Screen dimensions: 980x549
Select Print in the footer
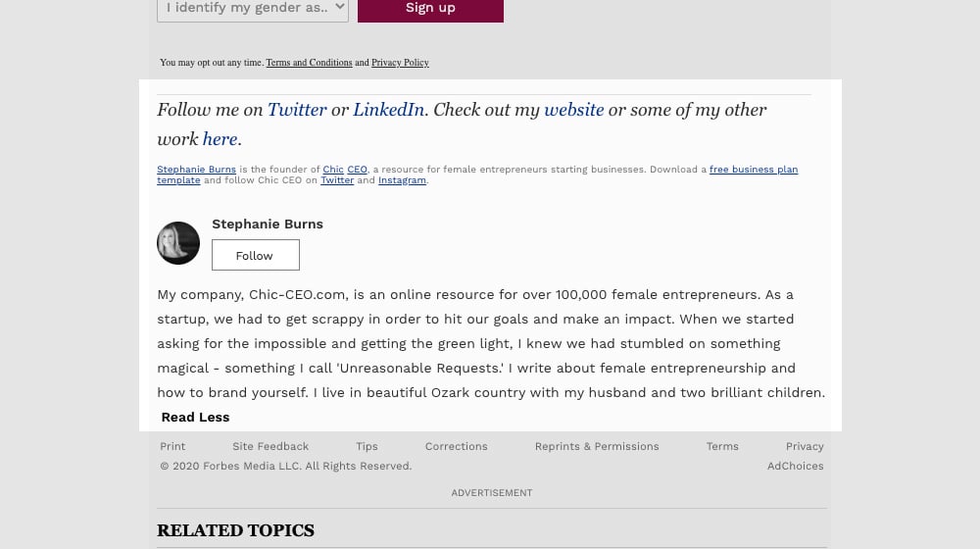pos(172,446)
